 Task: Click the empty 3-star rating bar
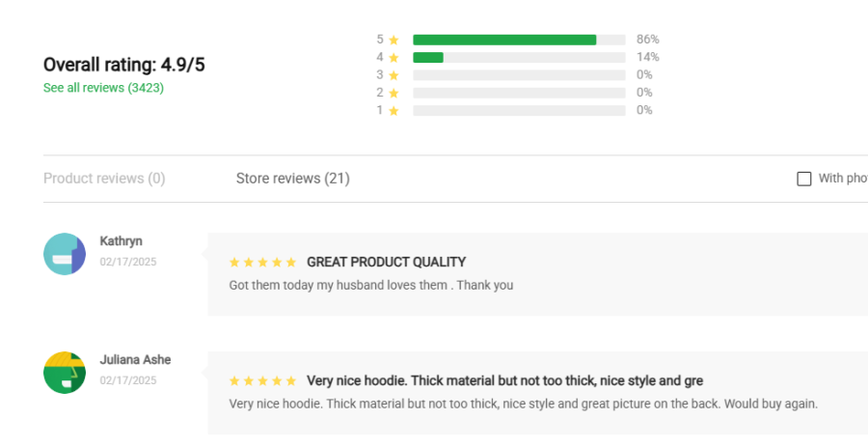519,75
